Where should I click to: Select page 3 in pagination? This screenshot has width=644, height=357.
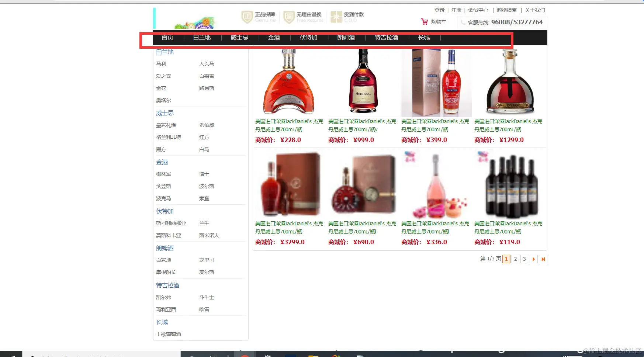524,259
